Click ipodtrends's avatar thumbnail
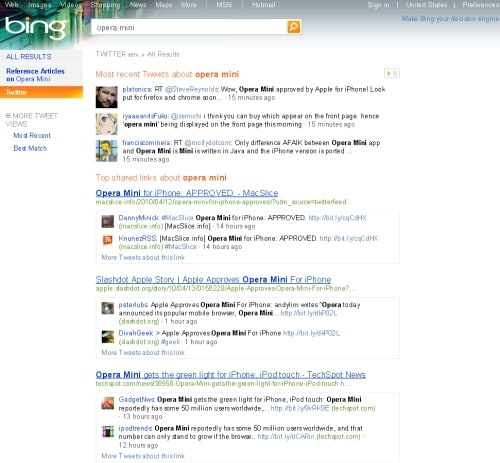500x463 pixels. (108, 432)
